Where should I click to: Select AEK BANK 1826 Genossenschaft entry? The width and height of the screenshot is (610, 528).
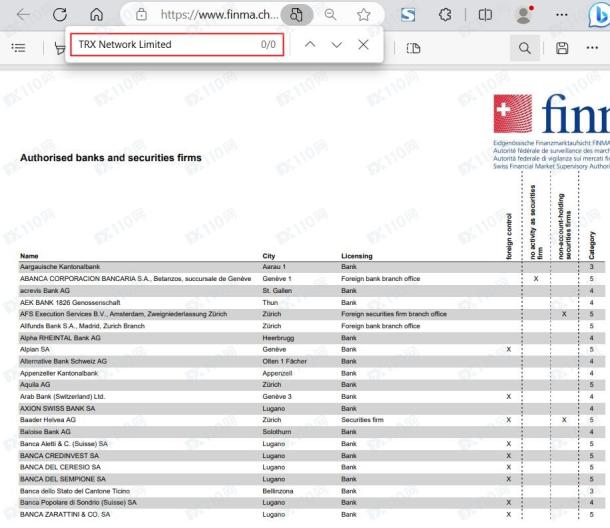(x=70, y=302)
